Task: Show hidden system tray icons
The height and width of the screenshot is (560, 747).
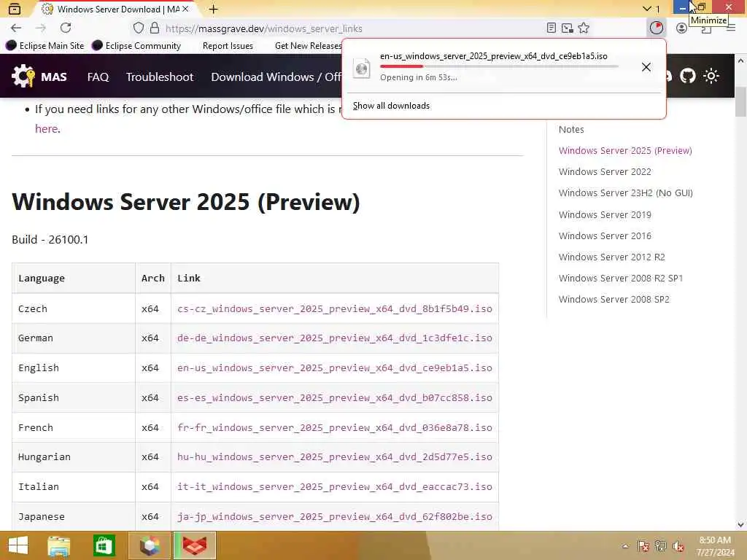Action: pyautogui.click(x=625, y=546)
